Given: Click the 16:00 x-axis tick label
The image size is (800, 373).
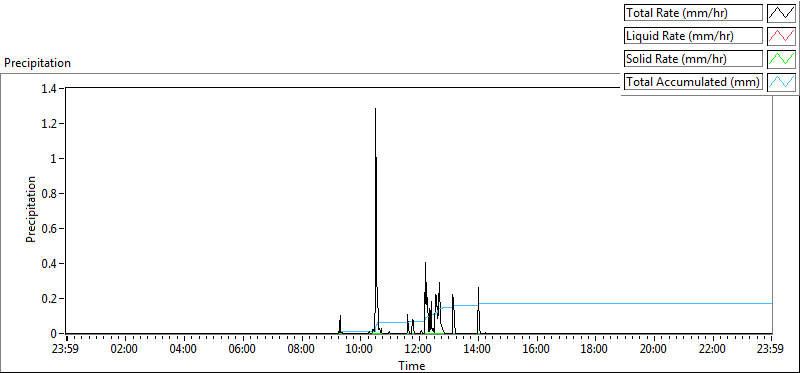Looking at the screenshot, I should (536, 349).
